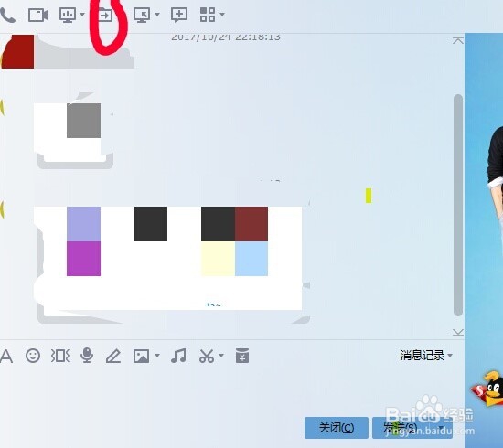Click the chat vertical scrollbar thumb
The image size is (503, 448).
click(458, 205)
